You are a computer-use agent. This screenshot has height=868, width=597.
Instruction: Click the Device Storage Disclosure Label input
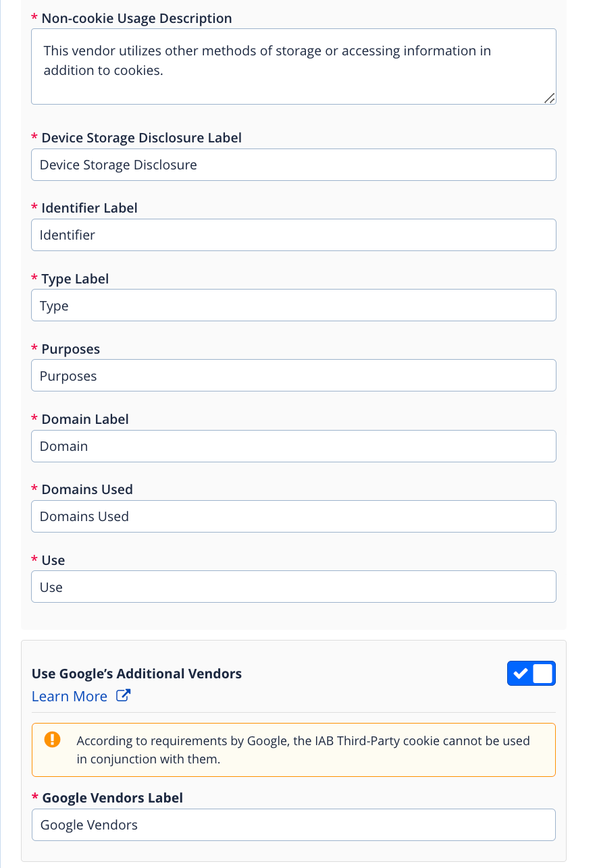coord(293,165)
